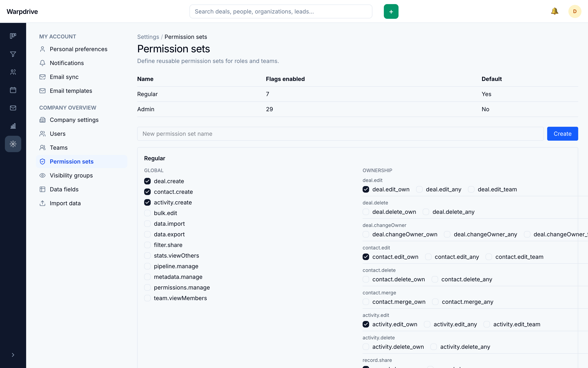
Task: Open Data fields settings
Action: tap(82, 189)
